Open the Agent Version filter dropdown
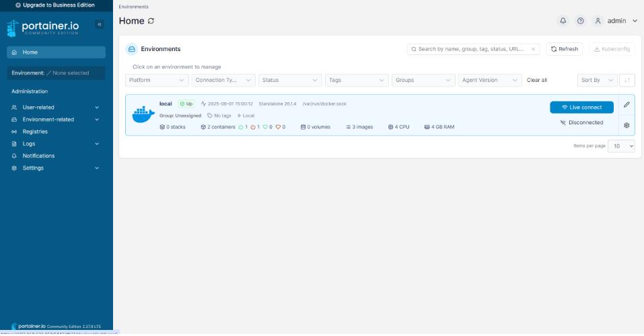Image resolution: width=644 pixels, height=336 pixels. [x=490, y=80]
